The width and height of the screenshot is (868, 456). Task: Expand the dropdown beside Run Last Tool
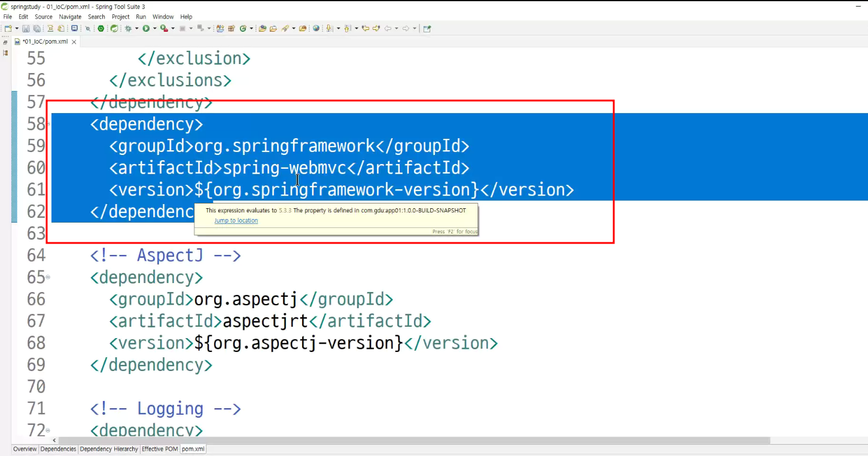173,28
